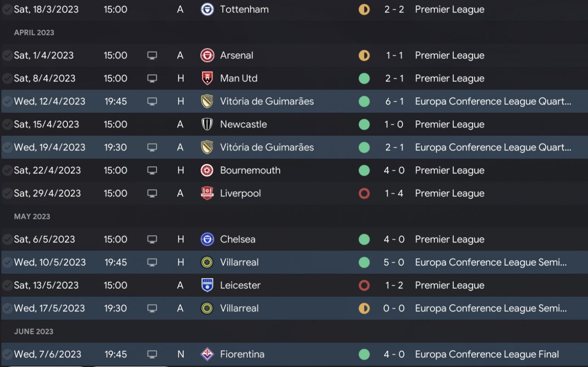Click the Tottenham club badge
588x367 pixels.
point(207,9)
